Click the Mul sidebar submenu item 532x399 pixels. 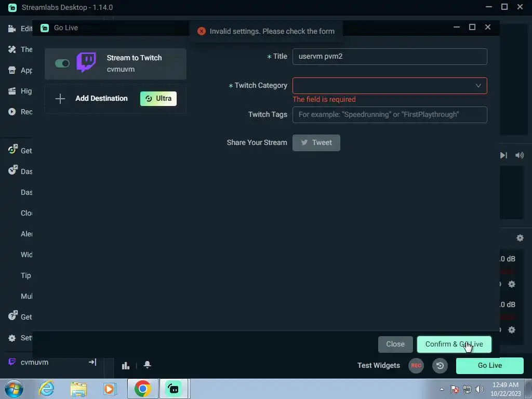pos(26,296)
